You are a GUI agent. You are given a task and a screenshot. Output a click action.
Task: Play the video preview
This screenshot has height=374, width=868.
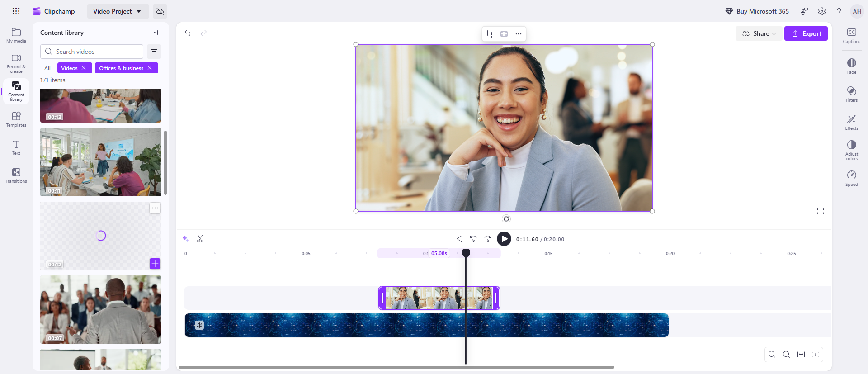[x=504, y=239]
